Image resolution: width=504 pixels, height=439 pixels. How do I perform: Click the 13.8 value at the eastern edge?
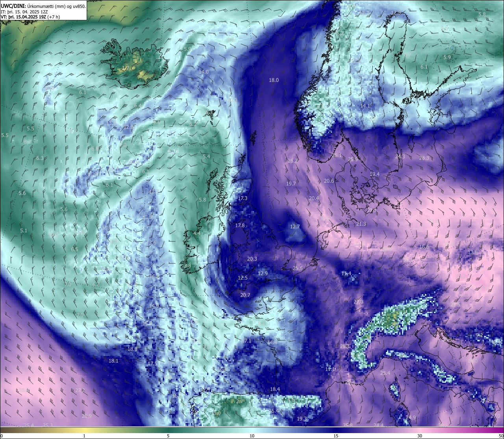pyautogui.click(x=472, y=252)
